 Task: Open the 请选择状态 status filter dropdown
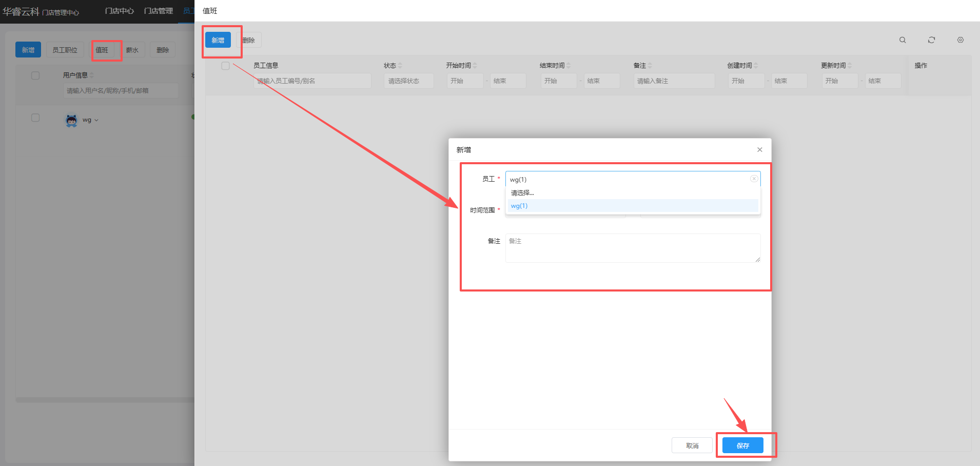point(408,81)
